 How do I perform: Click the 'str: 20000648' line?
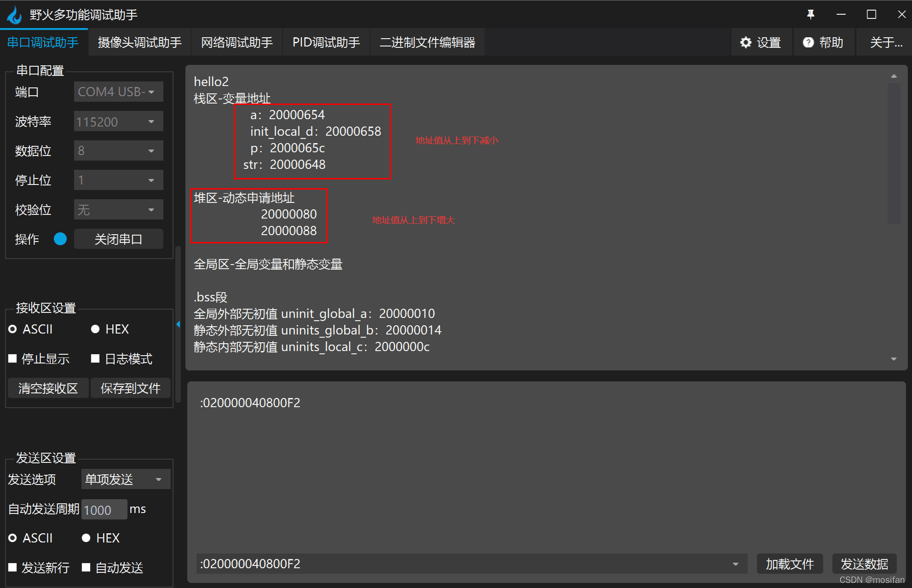[284, 165]
